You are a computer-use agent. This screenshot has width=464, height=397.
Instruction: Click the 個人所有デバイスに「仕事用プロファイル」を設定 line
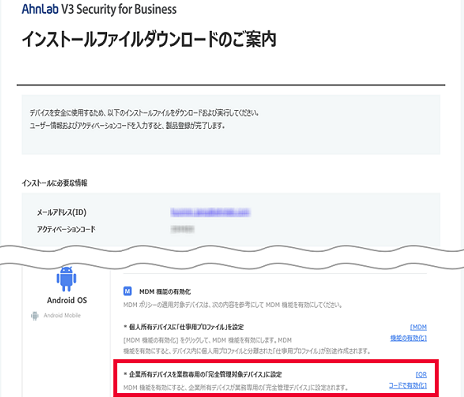184,327
